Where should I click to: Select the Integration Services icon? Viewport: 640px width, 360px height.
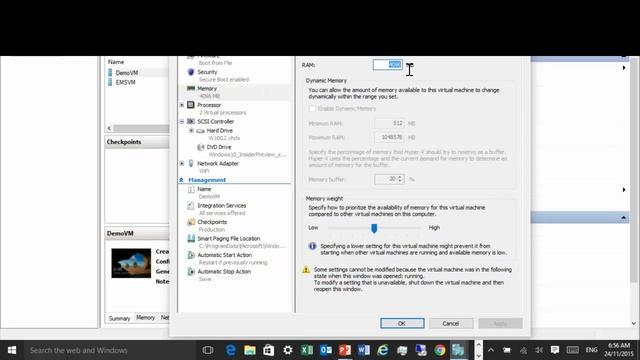click(191, 206)
